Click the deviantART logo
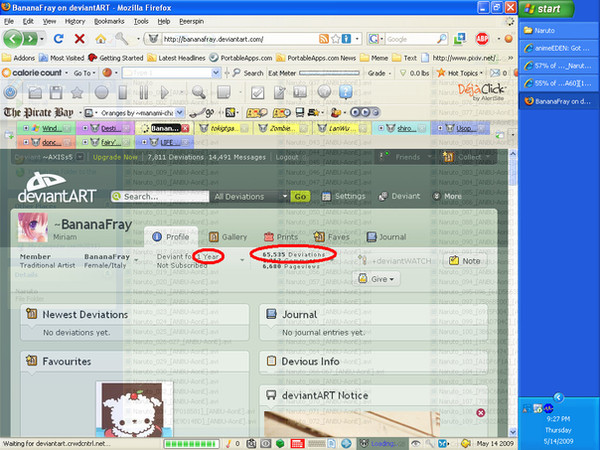The image size is (600, 450). 57,188
